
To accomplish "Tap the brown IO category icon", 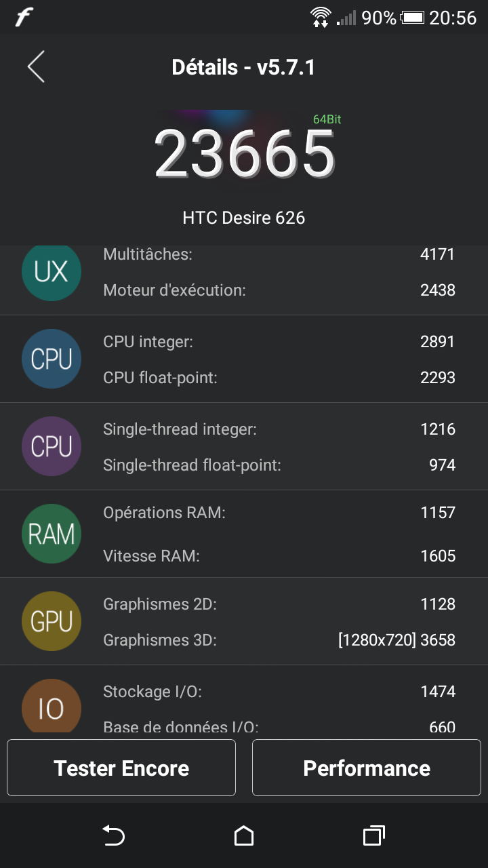I will [x=52, y=707].
